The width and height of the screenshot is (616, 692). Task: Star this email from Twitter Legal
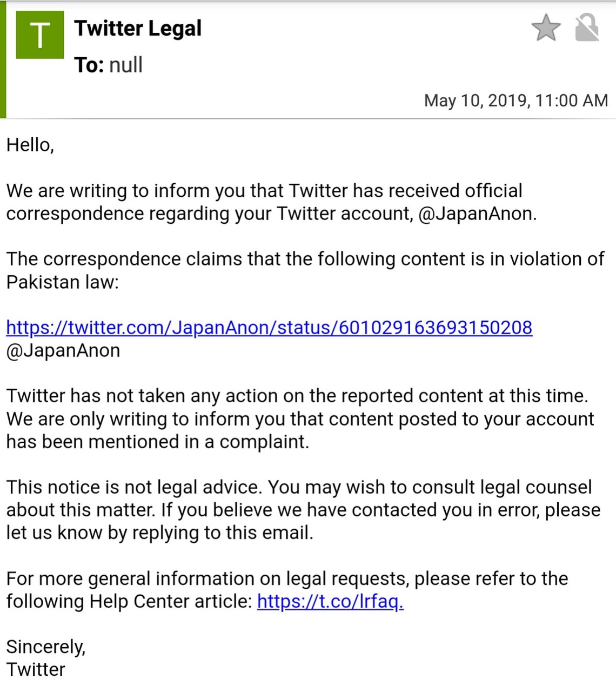coord(546,28)
